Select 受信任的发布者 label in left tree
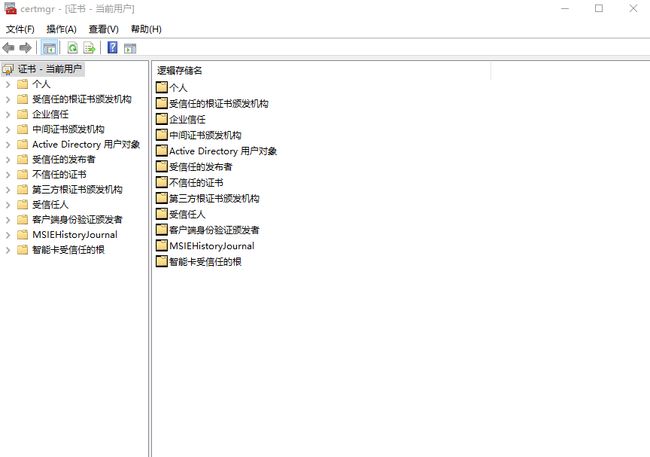The height and width of the screenshot is (457, 650). click(63, 159)
